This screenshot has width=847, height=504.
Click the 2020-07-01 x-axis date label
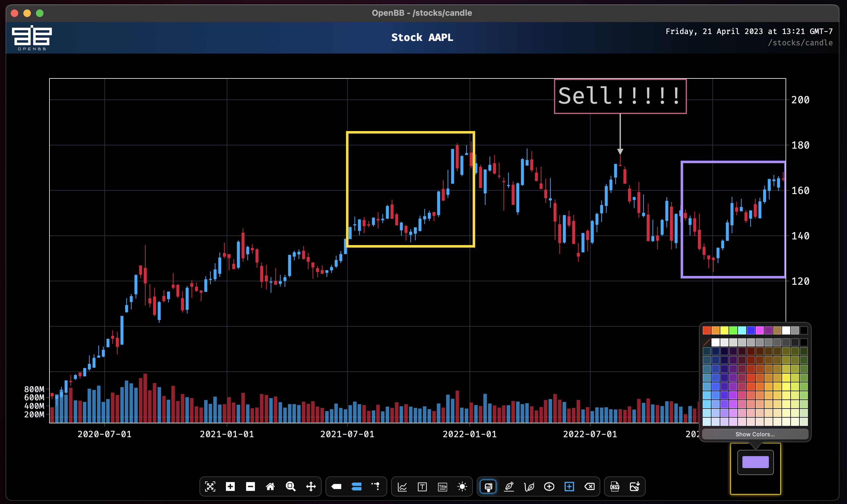click(104, 434)
